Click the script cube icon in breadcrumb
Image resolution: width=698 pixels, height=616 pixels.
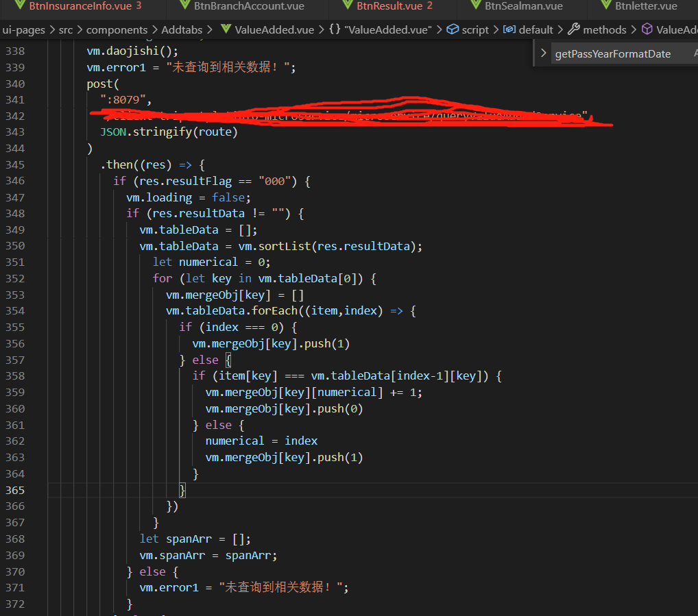coord(453,29)
